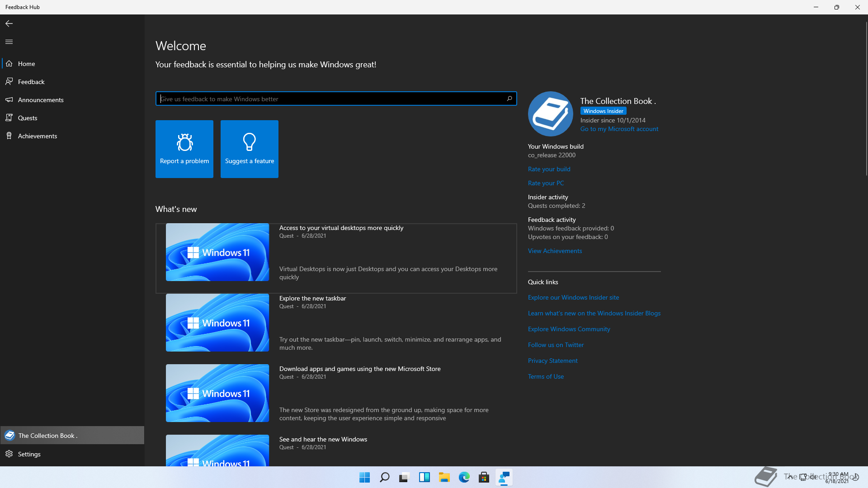The width and height of the screenshot is (868, 488).
Task: Open Settings in the sidebar
Action: click(72, 454)
